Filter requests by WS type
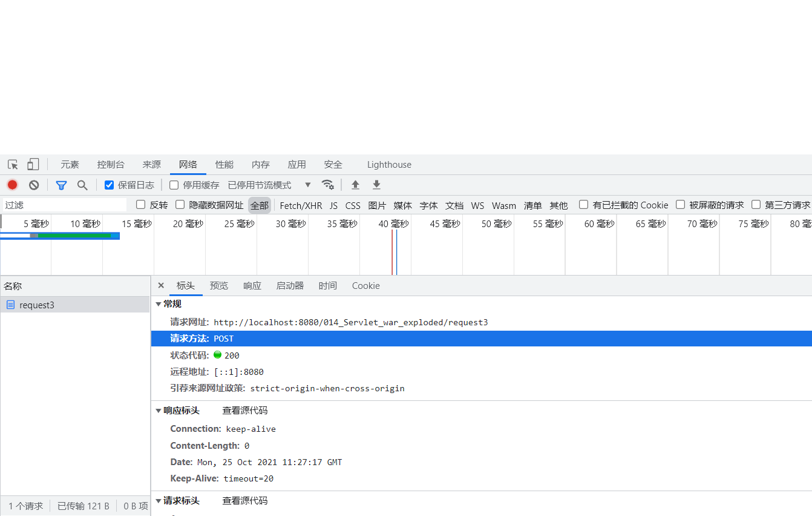 (478, 205)
